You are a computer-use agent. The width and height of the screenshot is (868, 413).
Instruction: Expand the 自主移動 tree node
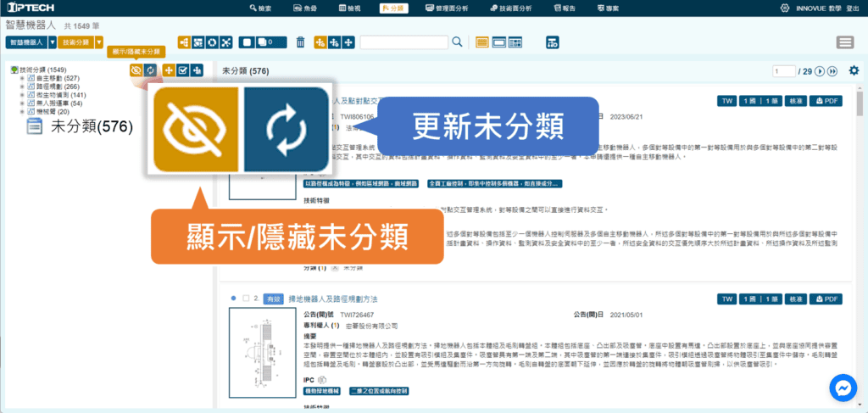pyautogui.click(x=22, y=79)
